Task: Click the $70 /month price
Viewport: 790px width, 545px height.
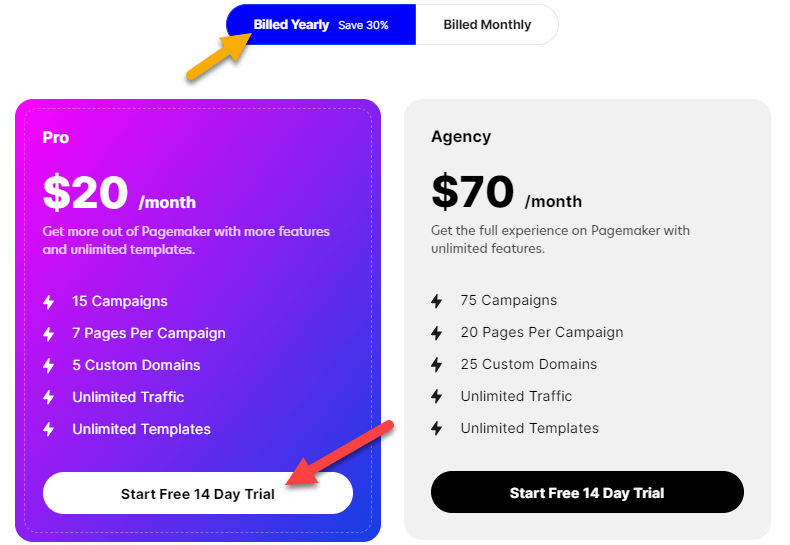Action: (506, 192)
